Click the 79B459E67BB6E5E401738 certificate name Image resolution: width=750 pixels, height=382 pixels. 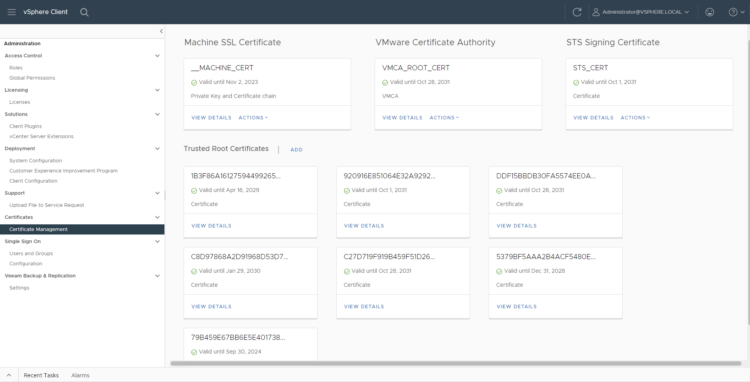point(238,338)
